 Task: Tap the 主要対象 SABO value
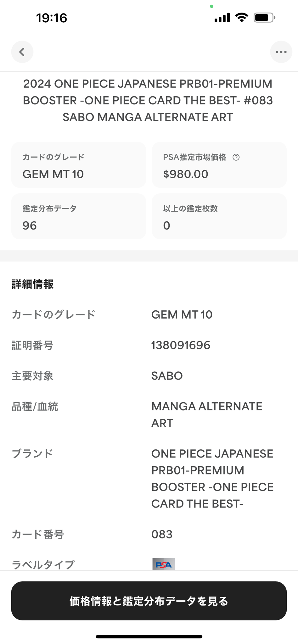tap(167, 376)
